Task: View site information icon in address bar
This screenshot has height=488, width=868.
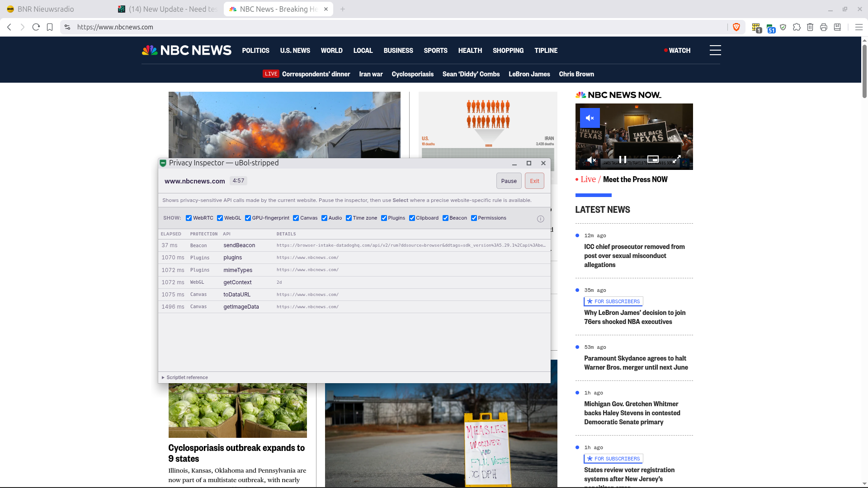Action: [67, 27]
